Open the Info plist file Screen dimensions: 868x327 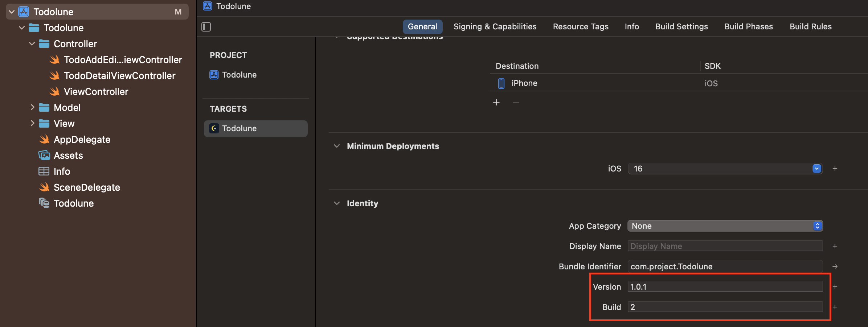pyautogui.click(x=62, y=171)
